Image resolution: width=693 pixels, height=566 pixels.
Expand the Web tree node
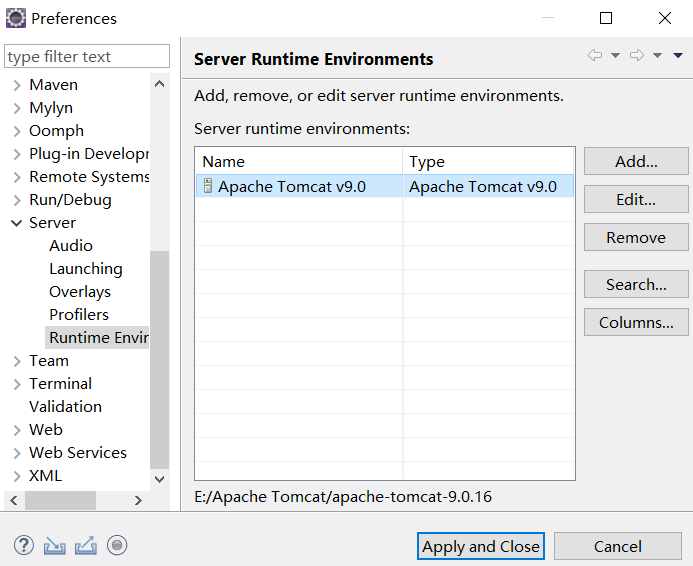coord(17,430)
